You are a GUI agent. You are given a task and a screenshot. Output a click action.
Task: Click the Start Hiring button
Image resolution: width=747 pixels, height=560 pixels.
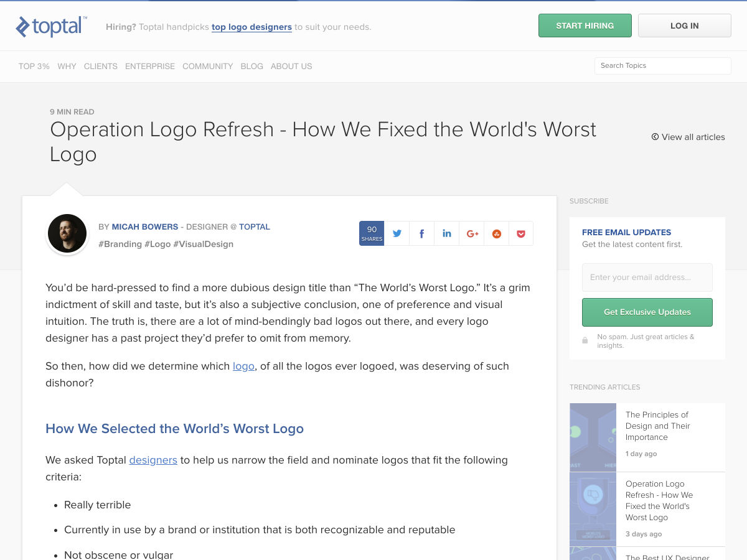585,26
